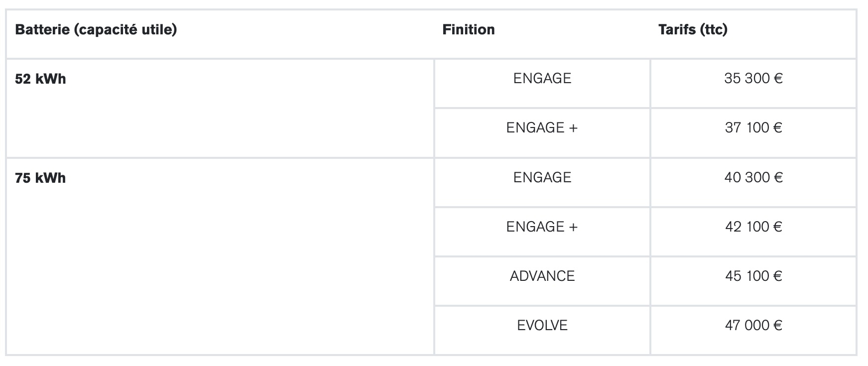Click the 47 000 € price

pos(753,326)
